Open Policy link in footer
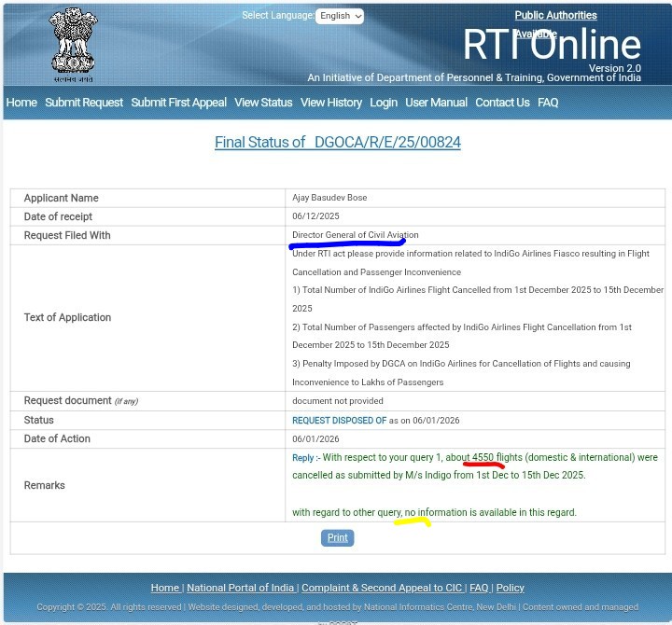This screenshot has height=625, width=672. (510, 589)
